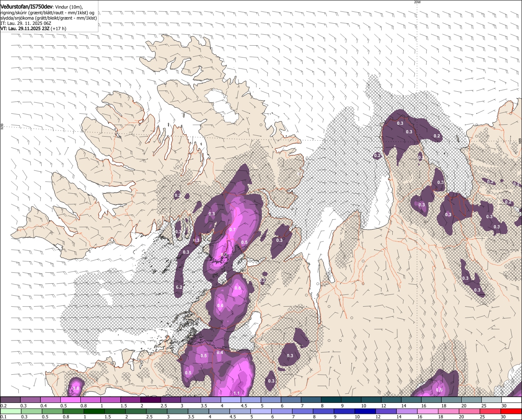522x420 pixels.
Task: Select the bright red 30 rain scale swatch
Action: pyautogui.click(x=512, y=411)
